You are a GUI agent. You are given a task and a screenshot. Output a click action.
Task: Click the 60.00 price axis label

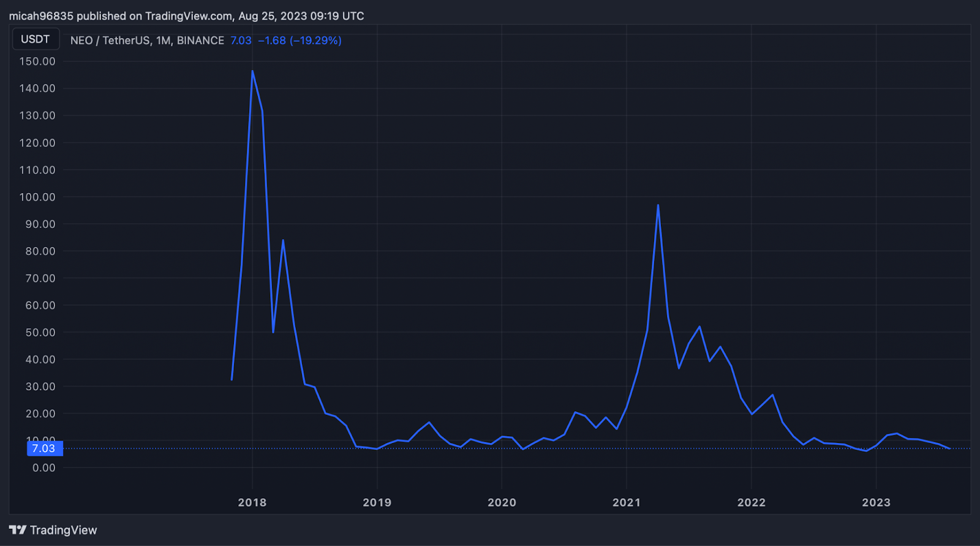(40, 305)
